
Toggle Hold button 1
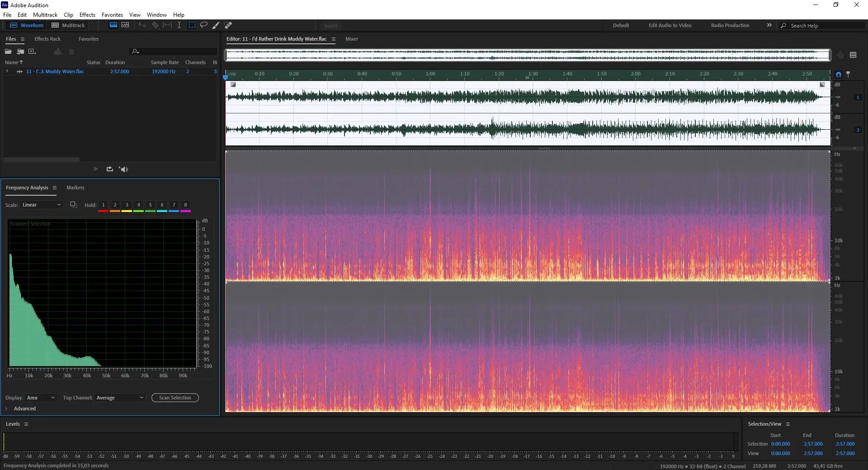(x=103, y=205)
